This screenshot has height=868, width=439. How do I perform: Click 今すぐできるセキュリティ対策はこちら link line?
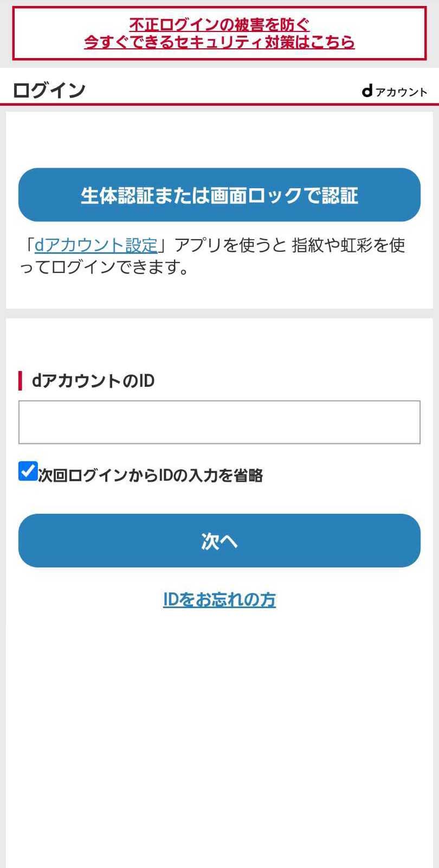[x=219, y=42]
